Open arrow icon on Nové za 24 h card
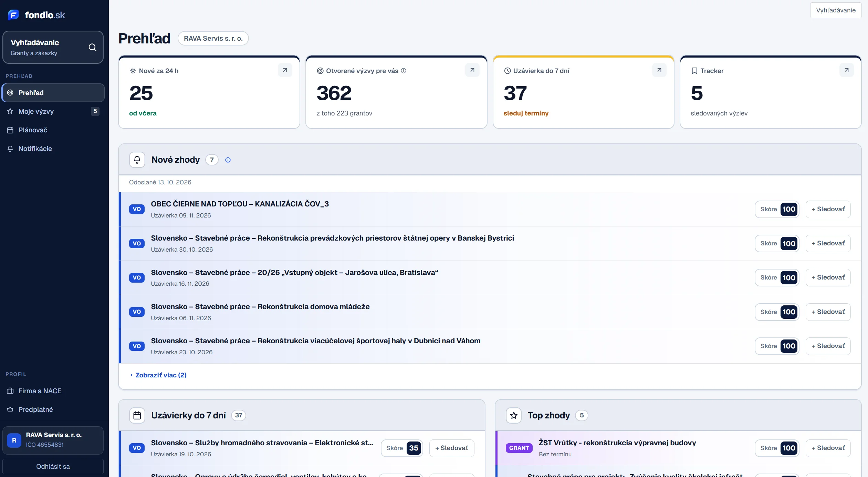This screenshot has width=868, height=477. point(285,70)
